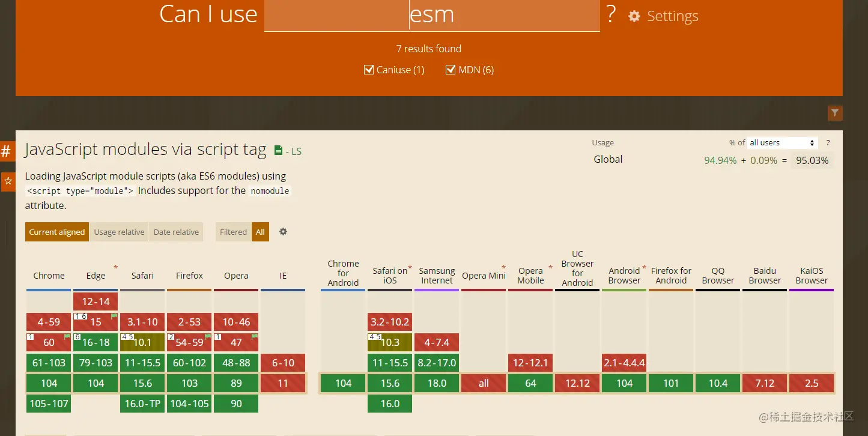Click the Chrome column header

click(49, 276)
